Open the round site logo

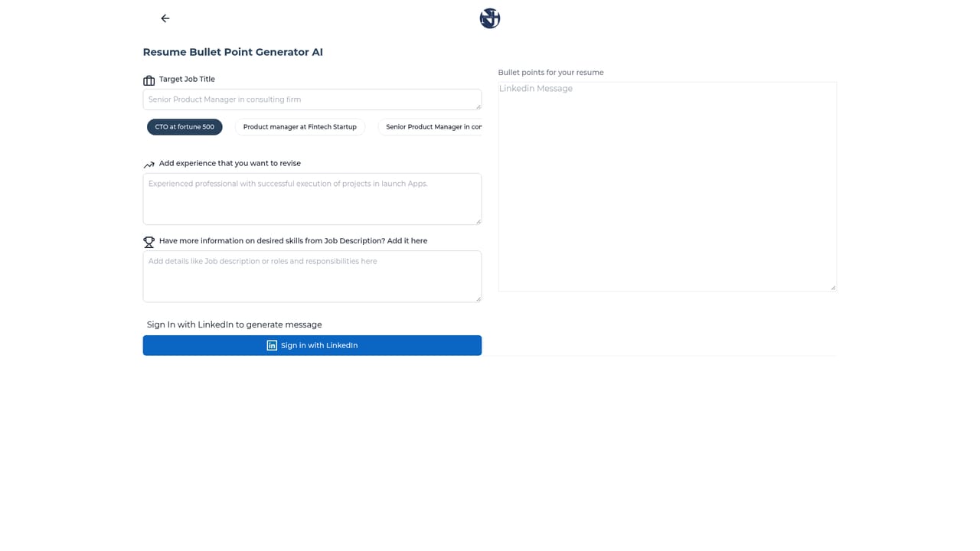click(490, 18)
